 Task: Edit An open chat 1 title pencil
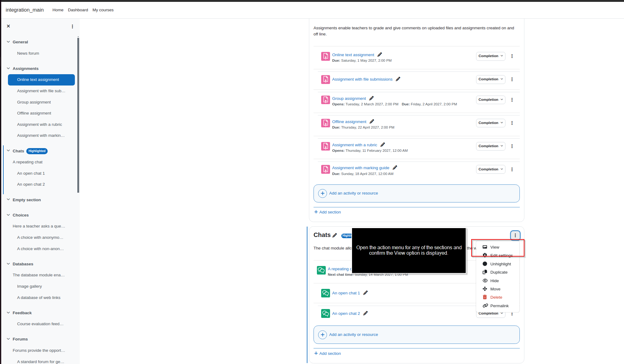(x=365, y=293)
